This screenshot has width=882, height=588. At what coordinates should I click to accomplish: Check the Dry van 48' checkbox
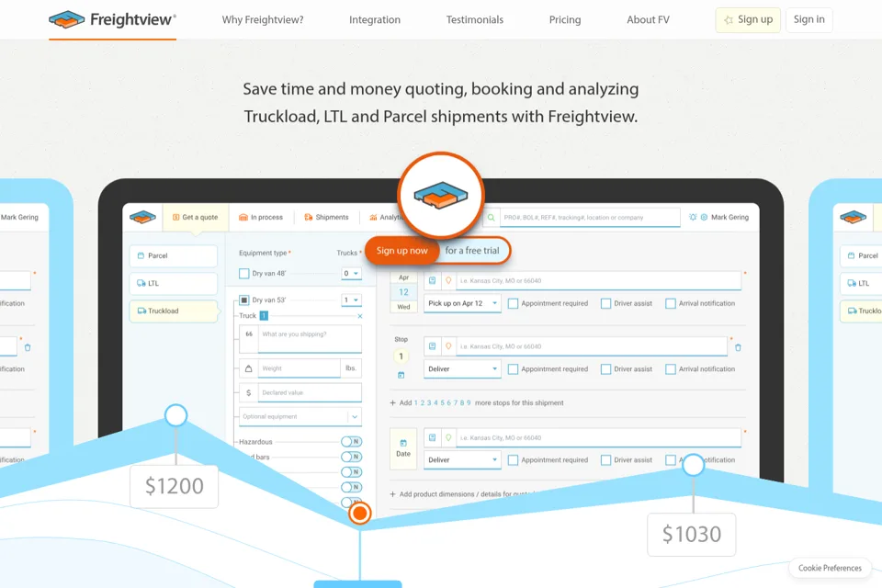[244, 274]
